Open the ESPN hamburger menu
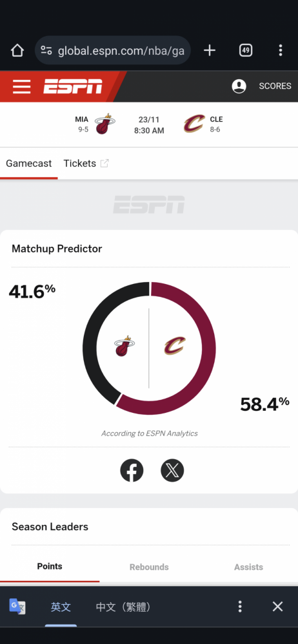 21,87
